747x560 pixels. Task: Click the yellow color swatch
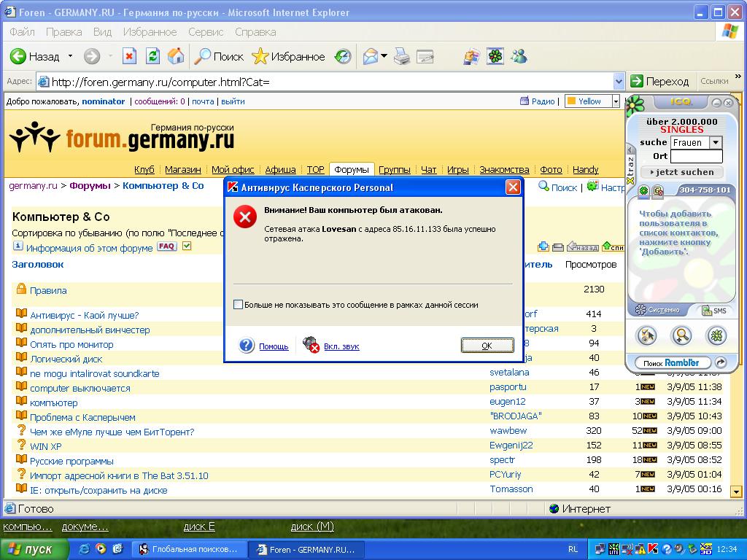pos(571,101)
